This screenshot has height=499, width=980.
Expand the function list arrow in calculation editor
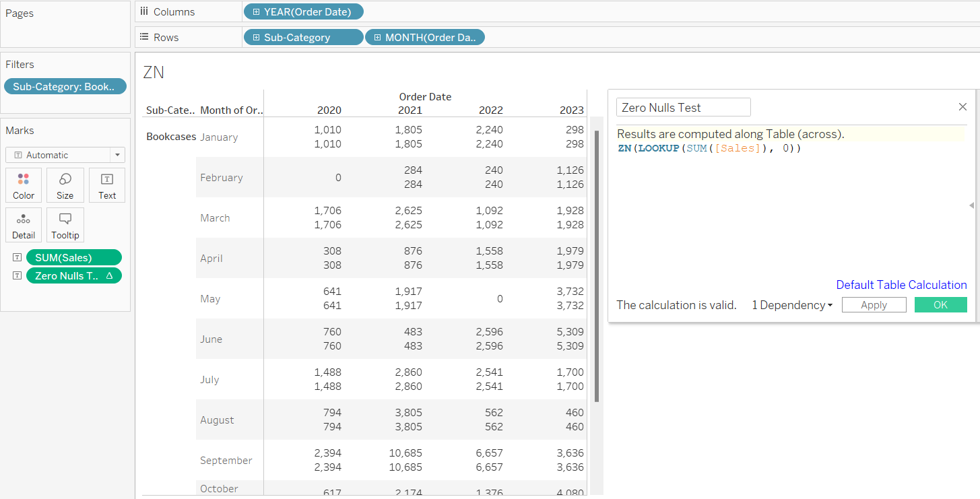[971, 205]
